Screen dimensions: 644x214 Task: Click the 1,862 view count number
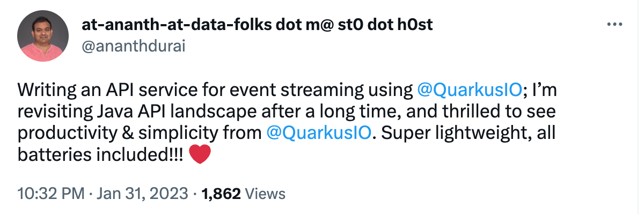coord(220,194)
